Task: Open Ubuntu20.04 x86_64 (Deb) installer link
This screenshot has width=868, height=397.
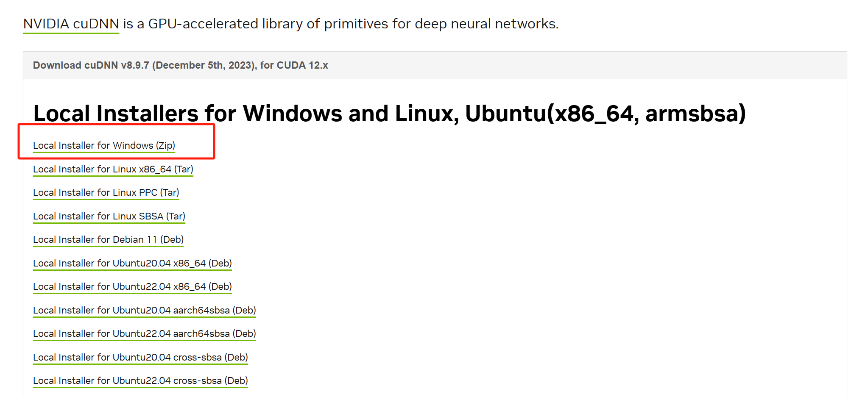Action: tap(132, 264)
